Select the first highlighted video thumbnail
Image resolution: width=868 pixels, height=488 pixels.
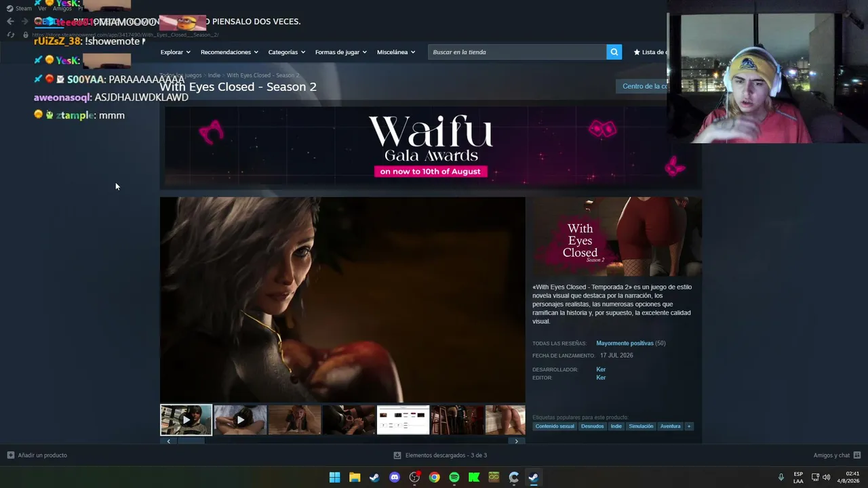coord(186,420)
